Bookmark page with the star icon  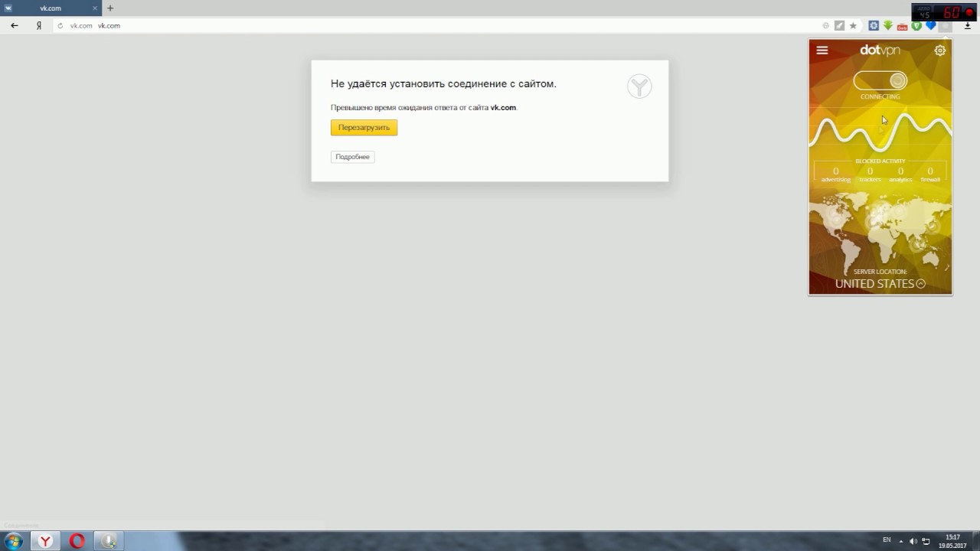pyautogui.click(x=853, y=25)
